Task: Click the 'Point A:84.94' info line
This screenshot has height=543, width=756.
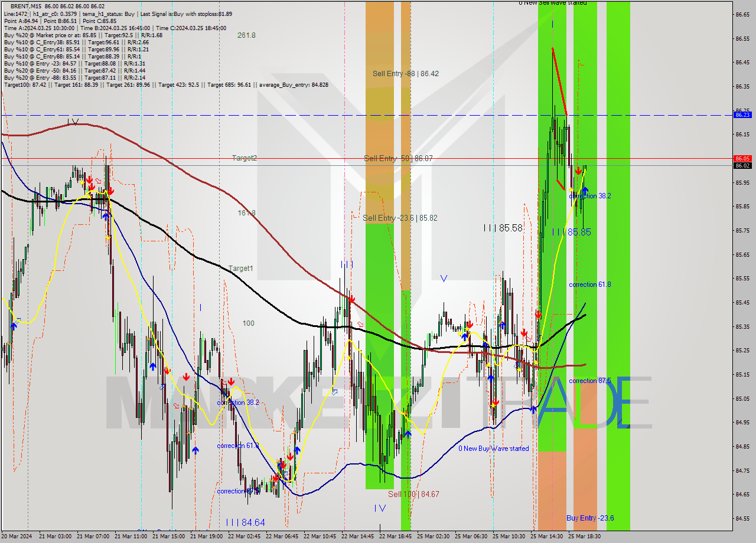Action: click(60, 21)
